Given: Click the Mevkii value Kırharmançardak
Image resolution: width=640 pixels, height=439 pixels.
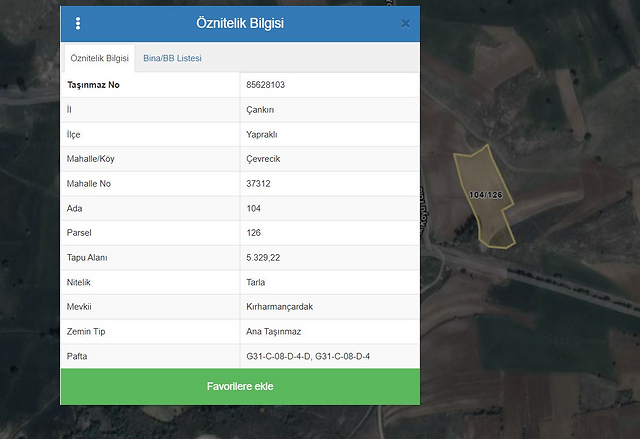Looking at the screenshot, I should coord(279,307).
